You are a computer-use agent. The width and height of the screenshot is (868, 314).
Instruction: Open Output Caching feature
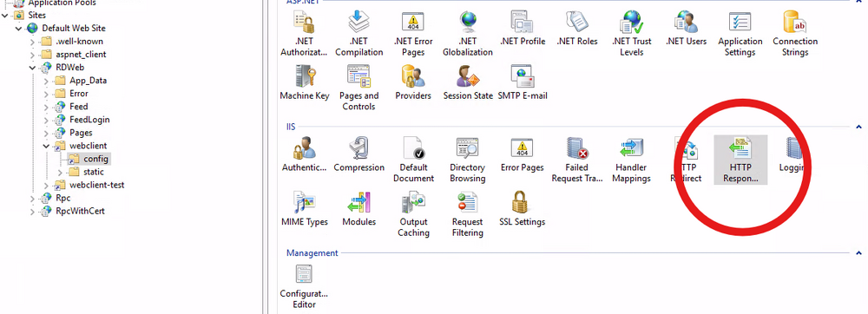[413, 214]
